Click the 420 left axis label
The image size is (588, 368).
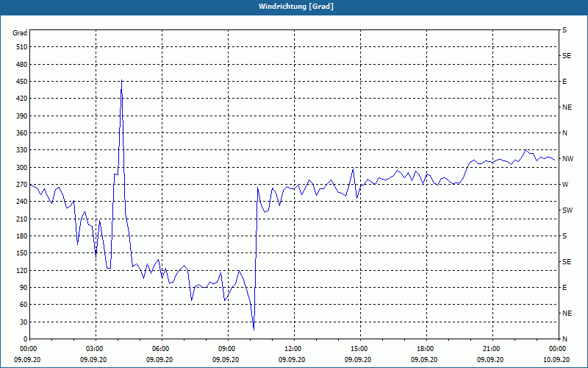click(x=21, y=99)
